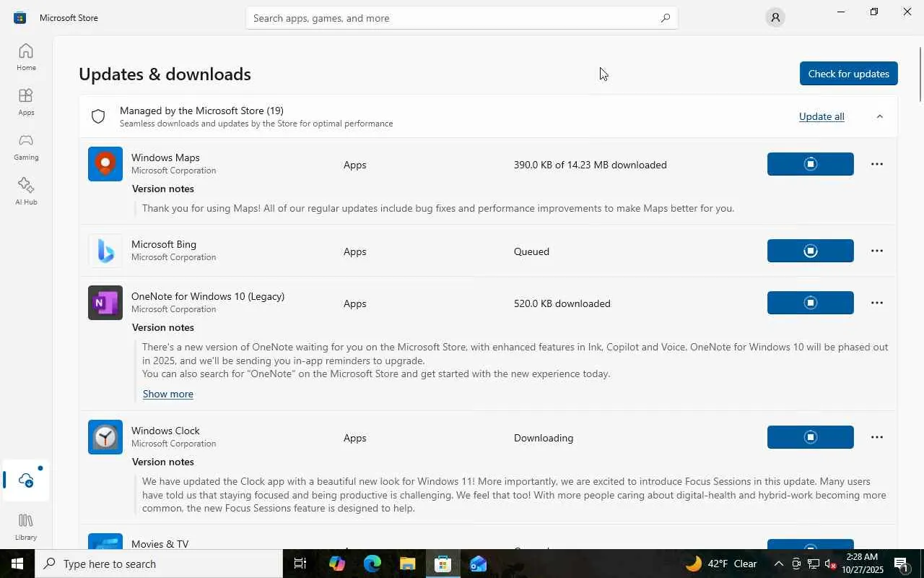
Task: Click the OneNote app icon
Action: [x=105, y=303]
